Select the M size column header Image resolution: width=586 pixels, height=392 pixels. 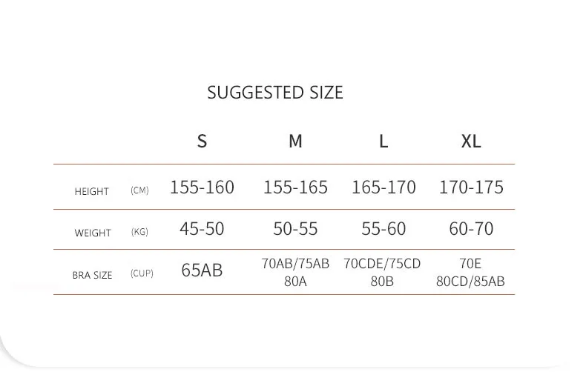[295, 141]
